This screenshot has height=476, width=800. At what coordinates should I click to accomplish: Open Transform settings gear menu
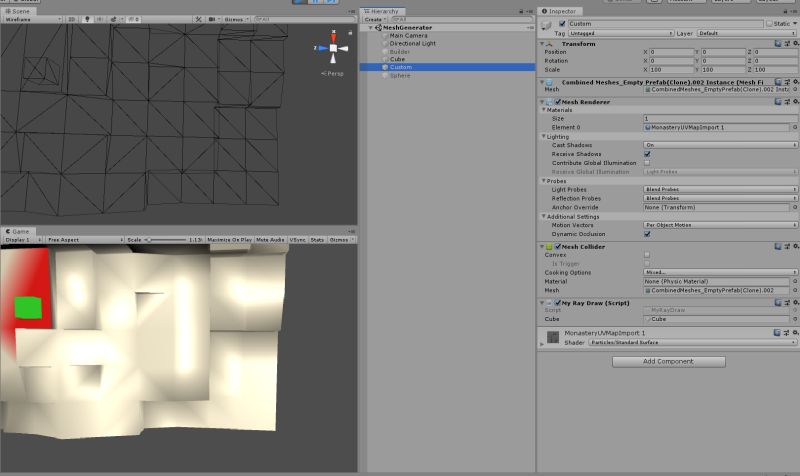pyautogui.click(x=795, y=44)
